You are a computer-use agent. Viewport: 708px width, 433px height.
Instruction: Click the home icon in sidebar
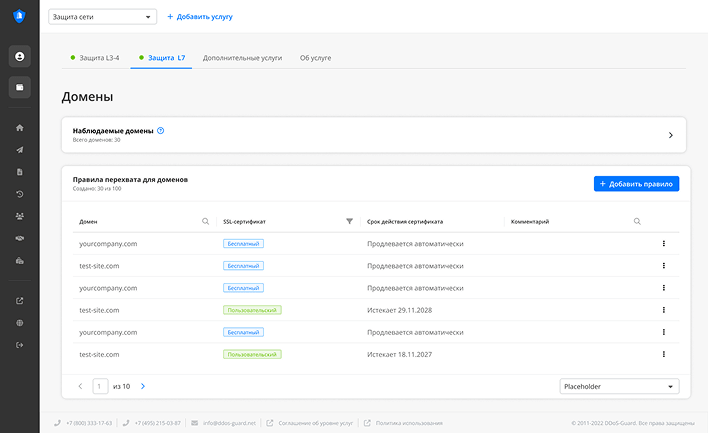click(20, 128)
